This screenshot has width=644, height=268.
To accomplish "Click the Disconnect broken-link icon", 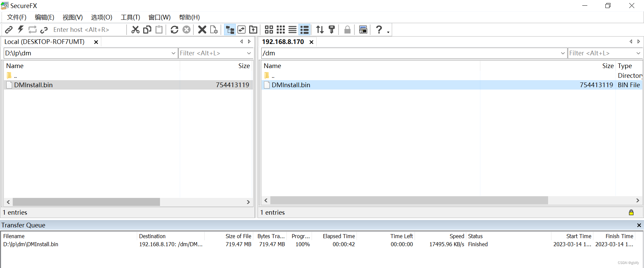I will (x=44, y=30).
